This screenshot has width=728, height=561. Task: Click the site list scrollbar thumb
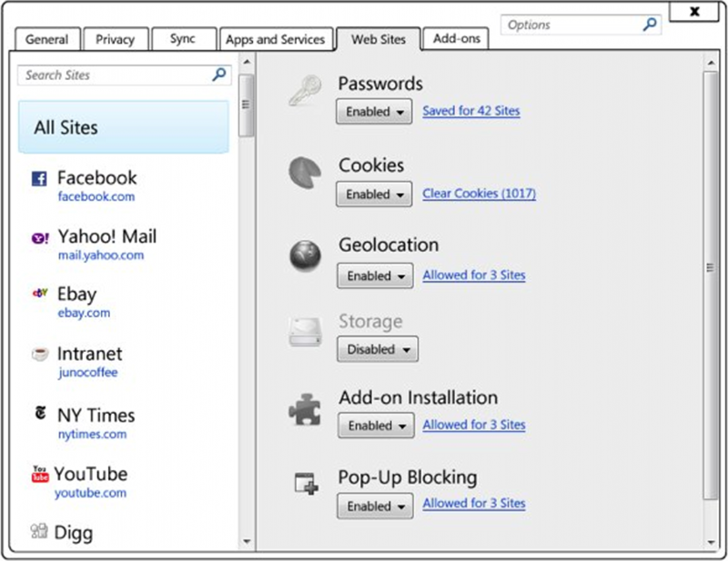coord(246,105)
